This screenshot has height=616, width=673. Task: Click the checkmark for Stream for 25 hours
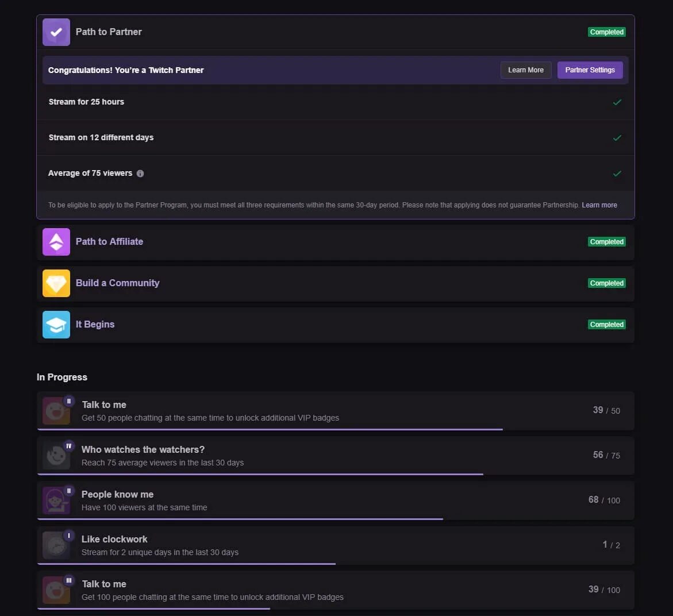tap(617, 102)
